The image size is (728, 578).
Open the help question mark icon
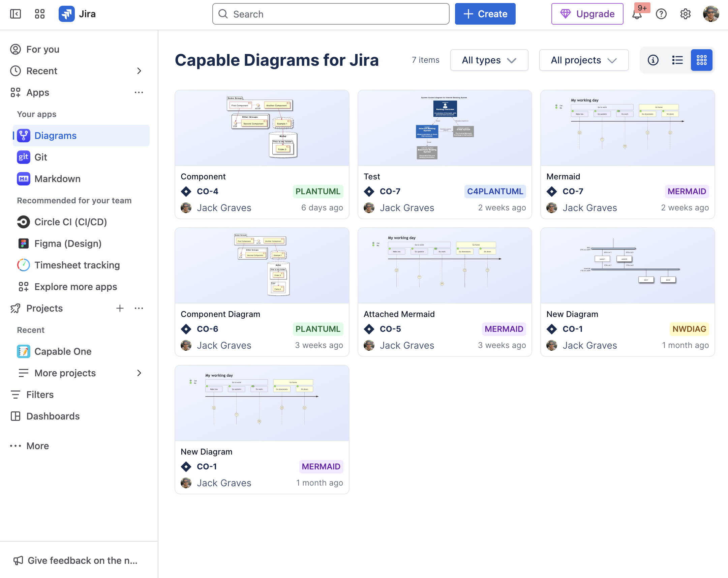pyautogui.click(x=661, y=14)
